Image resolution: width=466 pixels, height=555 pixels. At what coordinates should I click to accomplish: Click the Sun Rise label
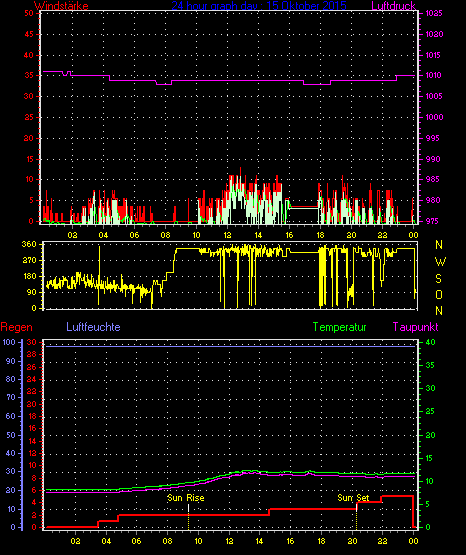point(186,498)
